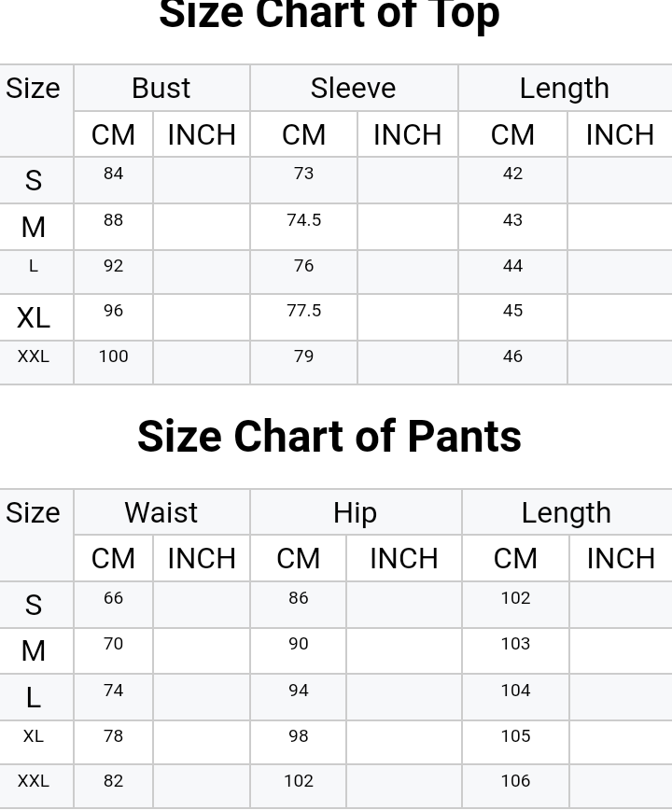This screenshot has width=672, height=810.
Task: Click the Hip column header
Action: 355,512
